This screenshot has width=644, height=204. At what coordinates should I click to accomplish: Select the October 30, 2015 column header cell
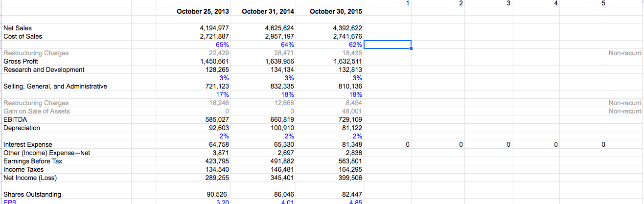pyautogui.click(x=336, y=11)
